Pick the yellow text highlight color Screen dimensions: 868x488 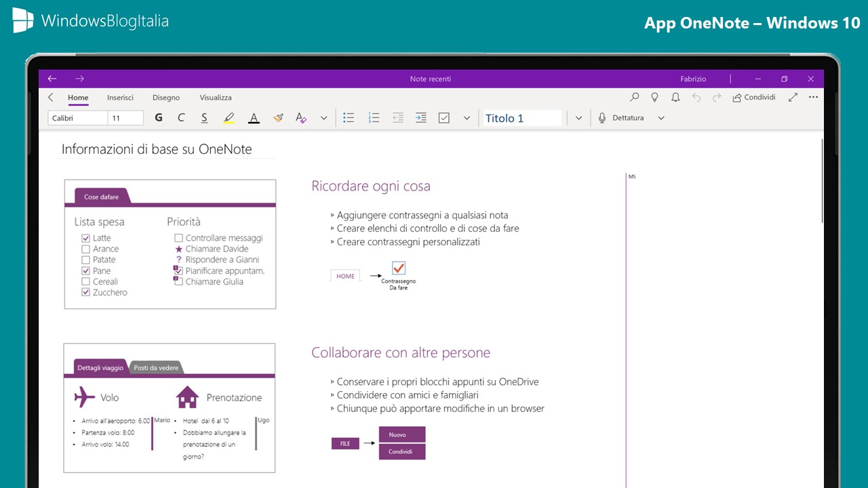coord(229,118)
